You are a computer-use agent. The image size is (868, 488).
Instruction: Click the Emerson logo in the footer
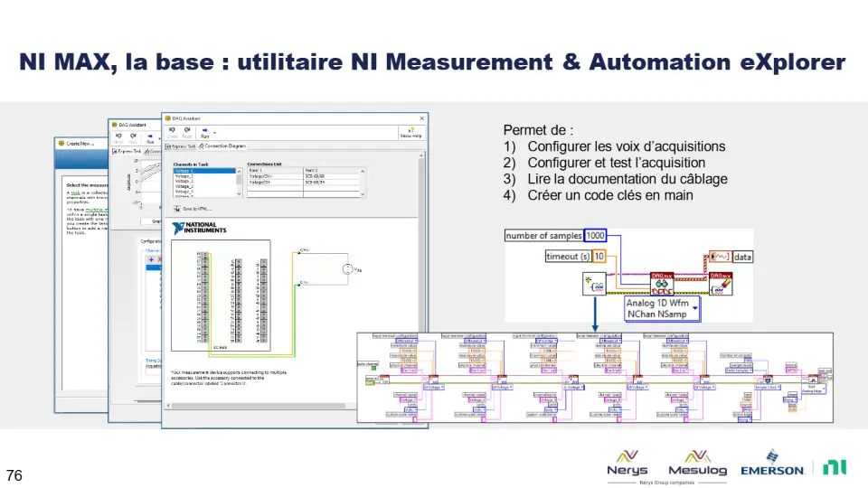pos(772,464)
